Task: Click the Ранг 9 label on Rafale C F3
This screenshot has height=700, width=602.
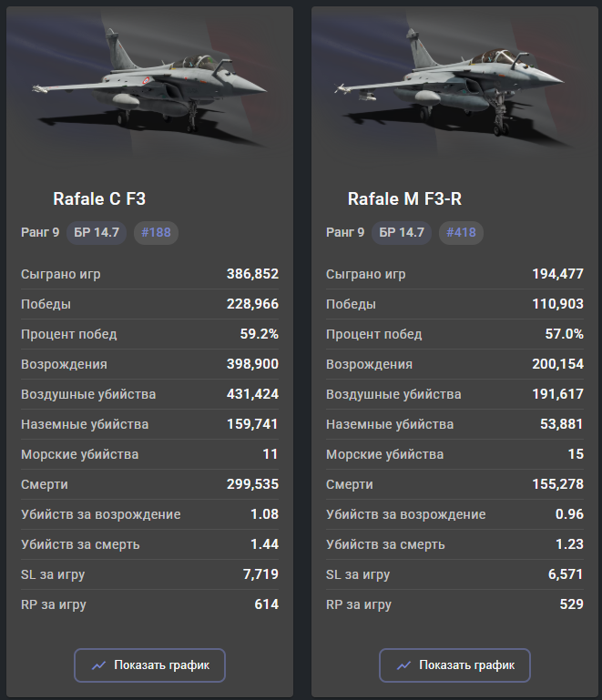Action: click(40, 232)
